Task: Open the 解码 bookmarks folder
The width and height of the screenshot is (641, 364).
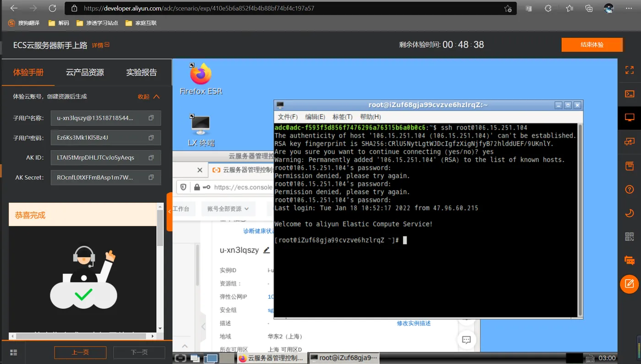Action: pos(59,23)
